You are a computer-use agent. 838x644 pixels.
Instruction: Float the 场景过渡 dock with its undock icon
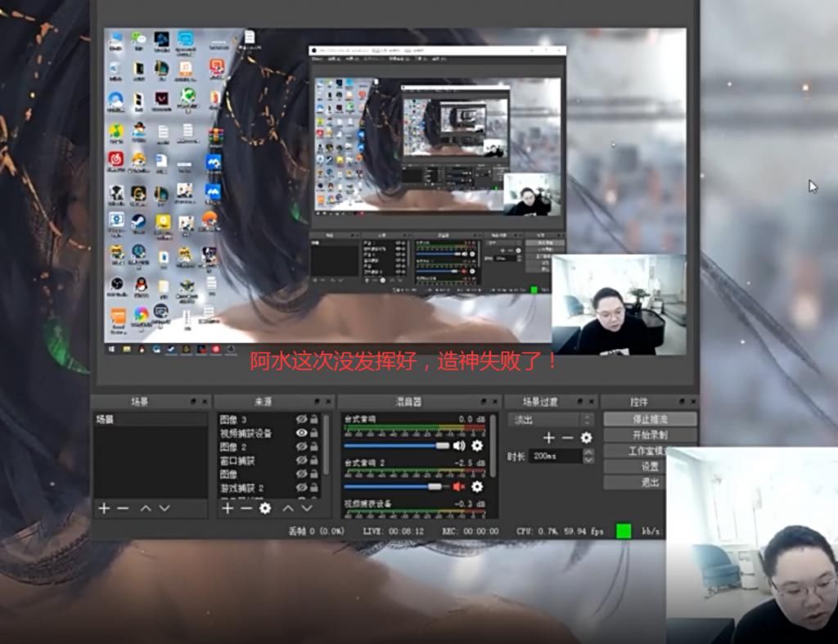coord(580,401)
